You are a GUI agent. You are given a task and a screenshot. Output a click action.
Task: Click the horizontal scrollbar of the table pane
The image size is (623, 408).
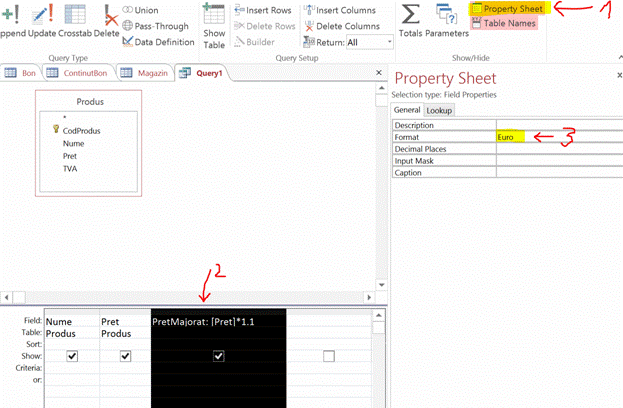tap(190, 297)
